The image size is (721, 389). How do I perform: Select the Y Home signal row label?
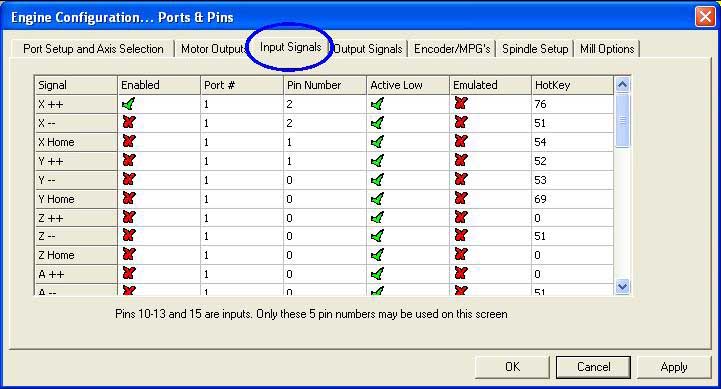(x=76, y=198)
